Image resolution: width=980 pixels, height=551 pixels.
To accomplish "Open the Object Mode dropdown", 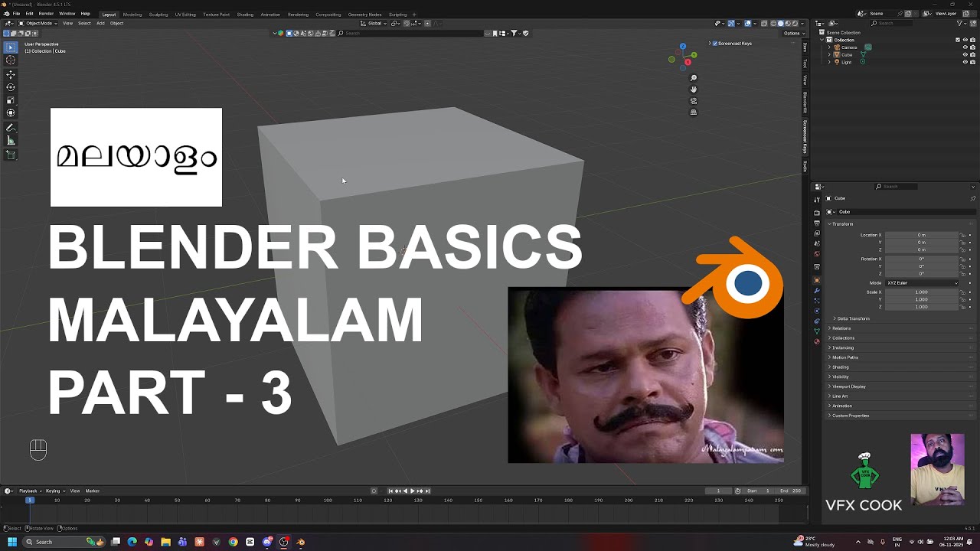I will pyautogui.click(x=38, y=23).
